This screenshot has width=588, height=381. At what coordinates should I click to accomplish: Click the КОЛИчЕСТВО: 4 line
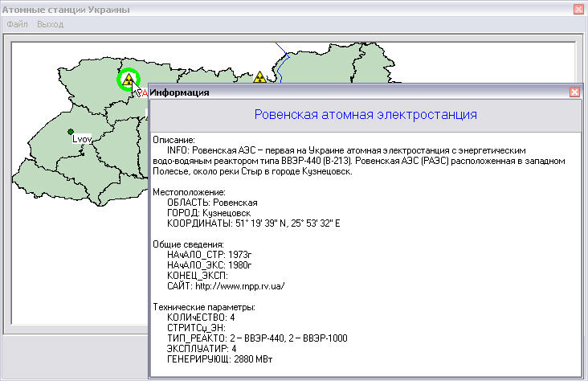[x=201, y=317]
